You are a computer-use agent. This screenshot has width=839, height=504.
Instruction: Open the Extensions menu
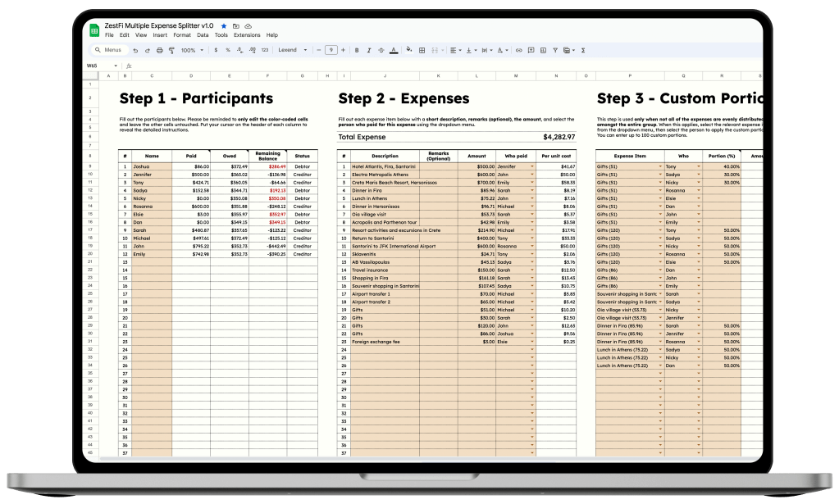pyautogui.click(x=247, y=35)
